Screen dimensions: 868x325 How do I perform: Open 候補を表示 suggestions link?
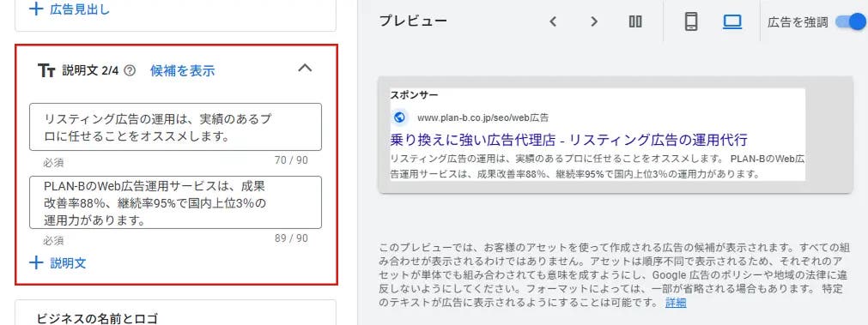point(183,71)
